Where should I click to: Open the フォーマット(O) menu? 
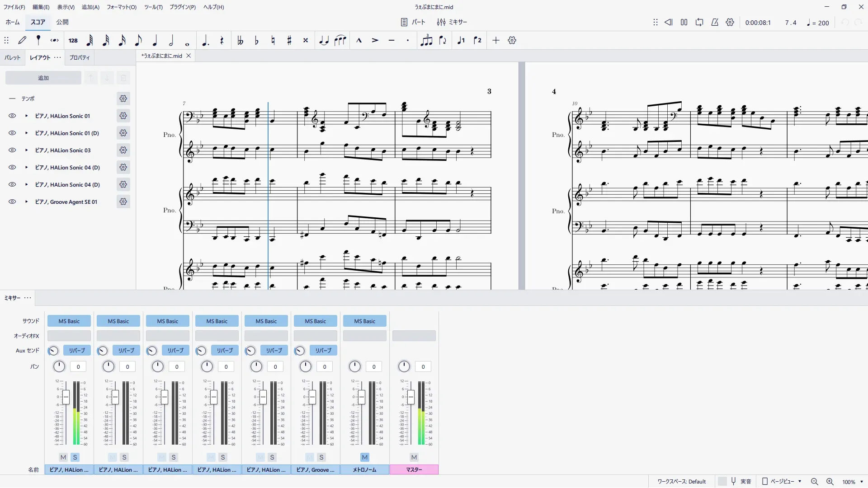(x=121, y=7)
